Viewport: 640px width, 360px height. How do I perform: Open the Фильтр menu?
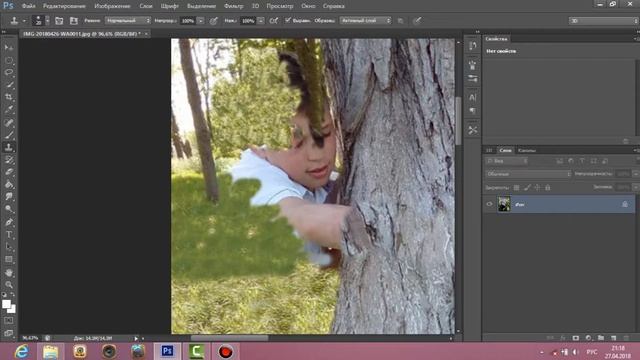coord(233,6)
